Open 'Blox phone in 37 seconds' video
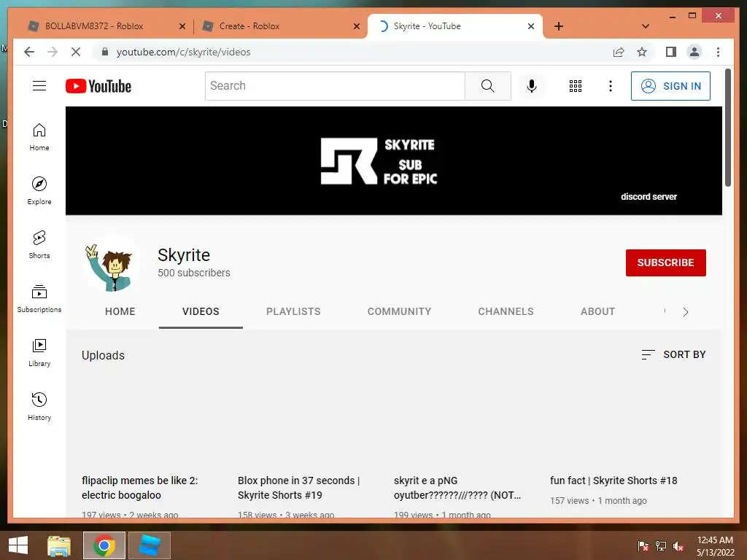The height and width of the screenshot is (560, 747). click(x=298, y=488)
